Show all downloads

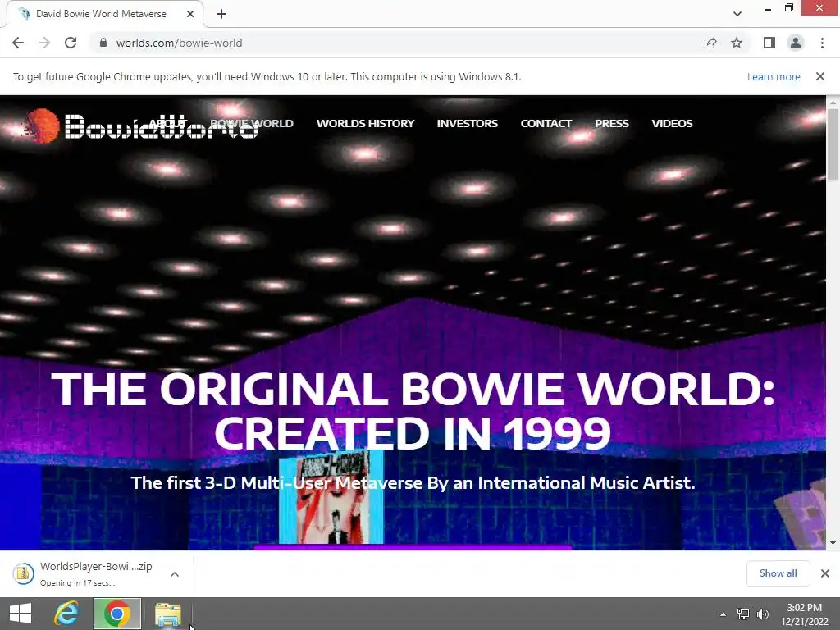pyautogui.click(x=778, y=573)
